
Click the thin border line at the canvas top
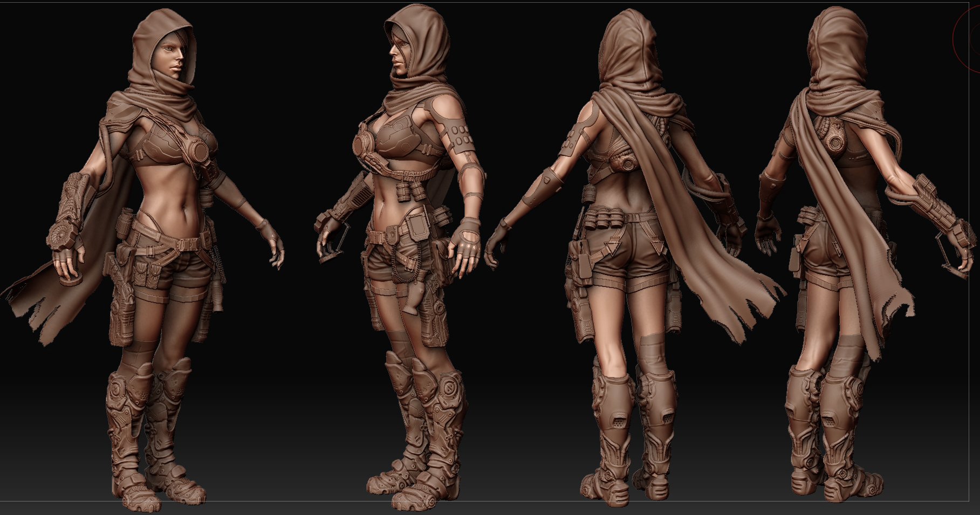click(485, 2)
